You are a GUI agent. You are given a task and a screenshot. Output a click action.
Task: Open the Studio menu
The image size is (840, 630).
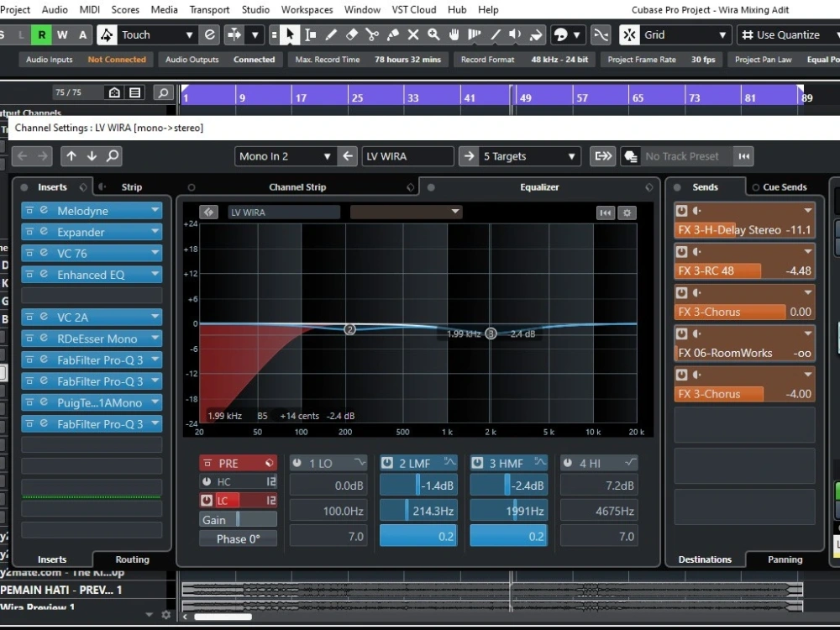pos(255,9)
